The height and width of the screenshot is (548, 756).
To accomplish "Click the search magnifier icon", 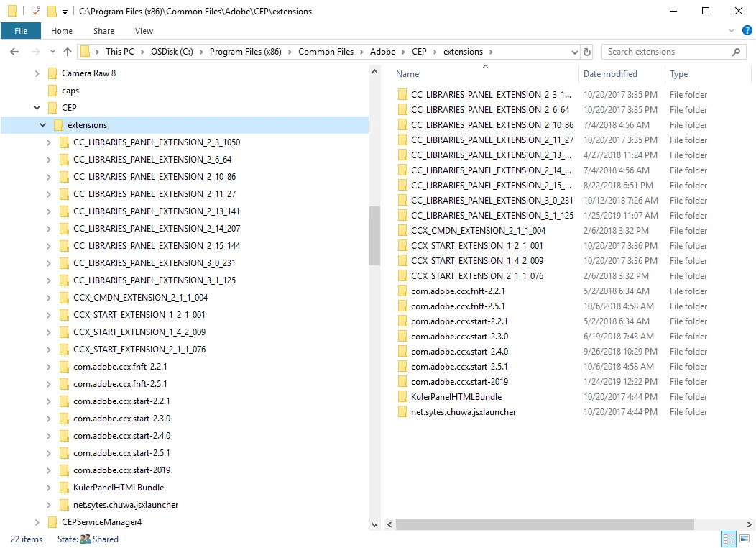I will pyautogui.click(x=736, y=52).
